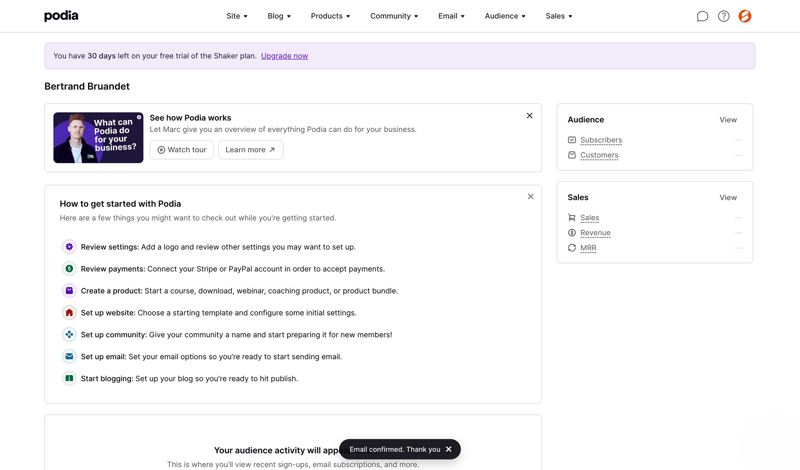Click the Watch tour button
Screen dimensions: 800x470
click(x=182, y=150)
